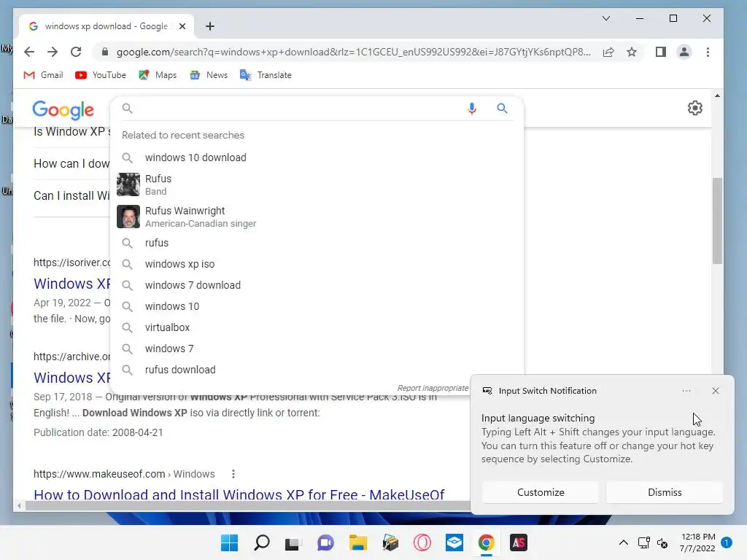Open Chrome three-dot menu

[708, 52]
